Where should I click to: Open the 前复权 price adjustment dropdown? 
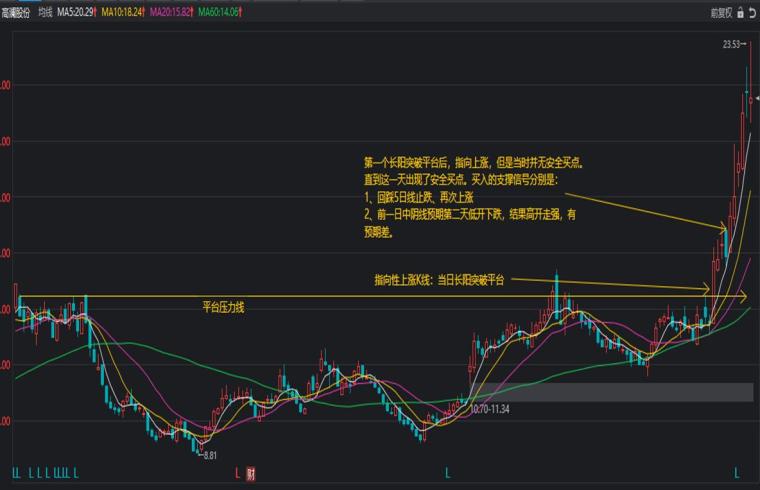[x=721, y=13]
